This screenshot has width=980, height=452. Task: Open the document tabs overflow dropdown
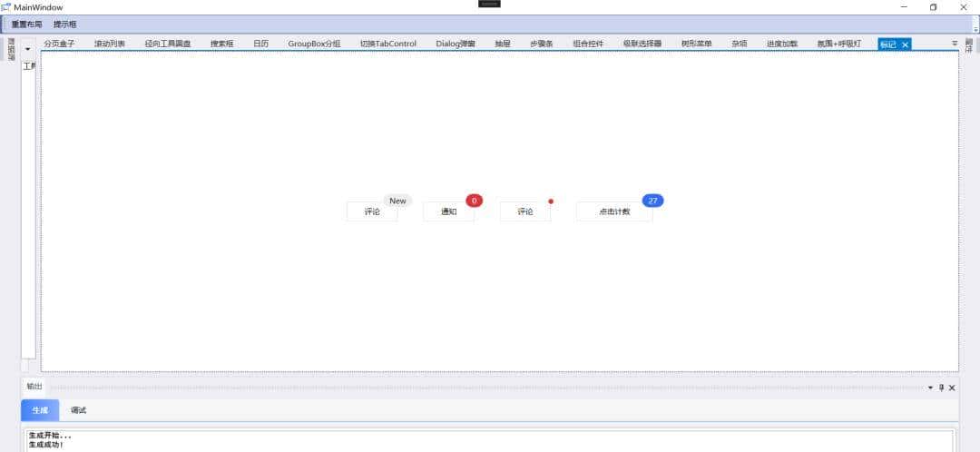[955, 44]
